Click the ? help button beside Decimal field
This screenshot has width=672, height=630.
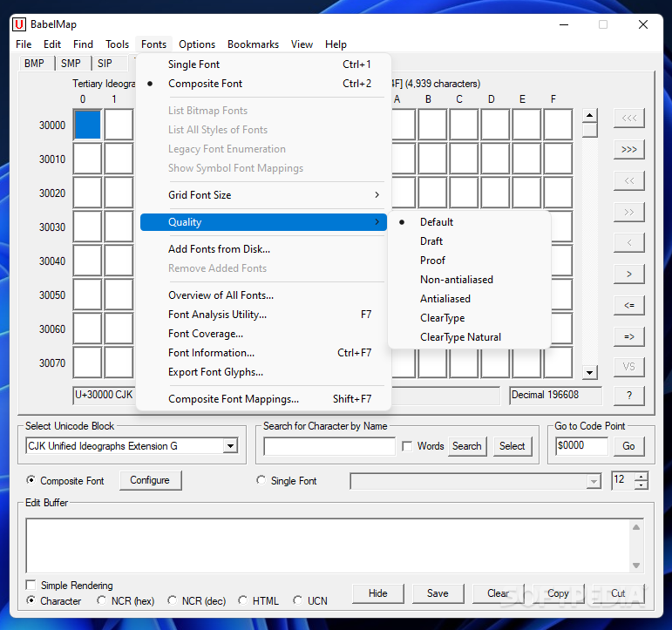628,396
